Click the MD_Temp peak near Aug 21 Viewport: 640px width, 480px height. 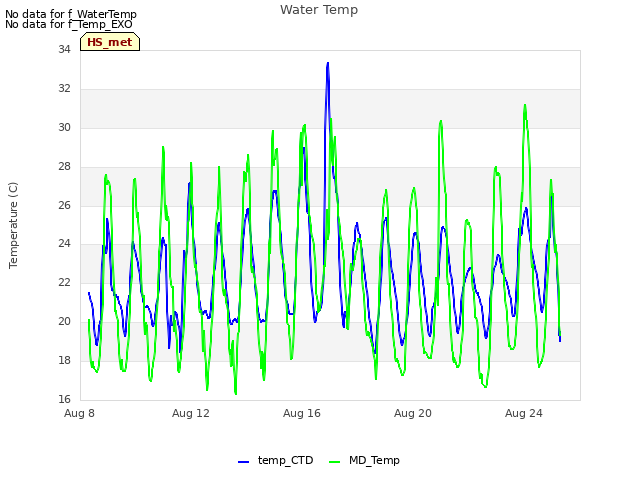[441, 121]
